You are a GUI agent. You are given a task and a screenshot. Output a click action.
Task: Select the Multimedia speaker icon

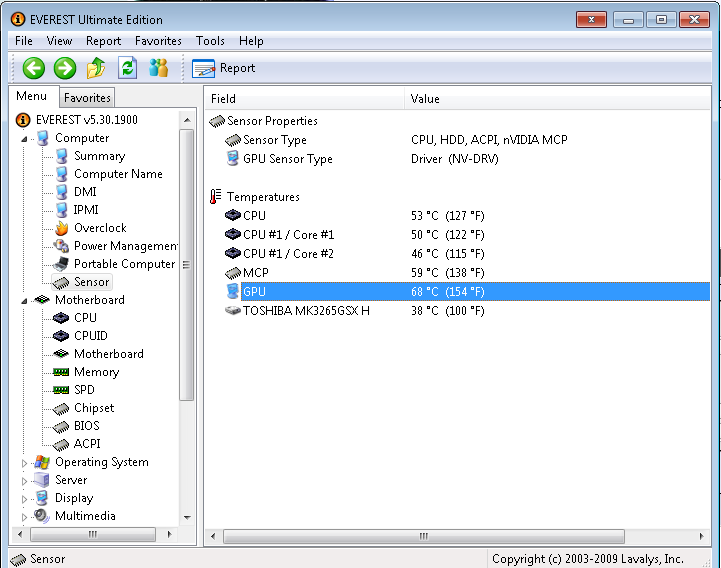pos(41,516)
